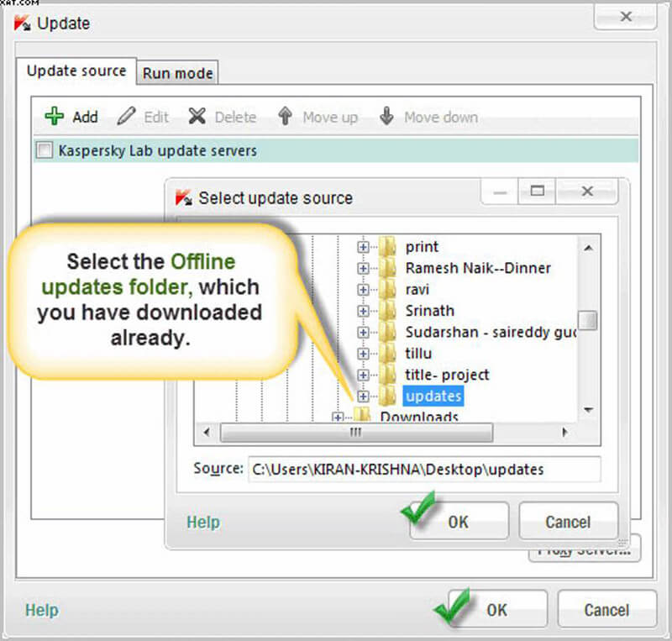
Task: Switch to the Run mode tab
Action: pos(177,73)
